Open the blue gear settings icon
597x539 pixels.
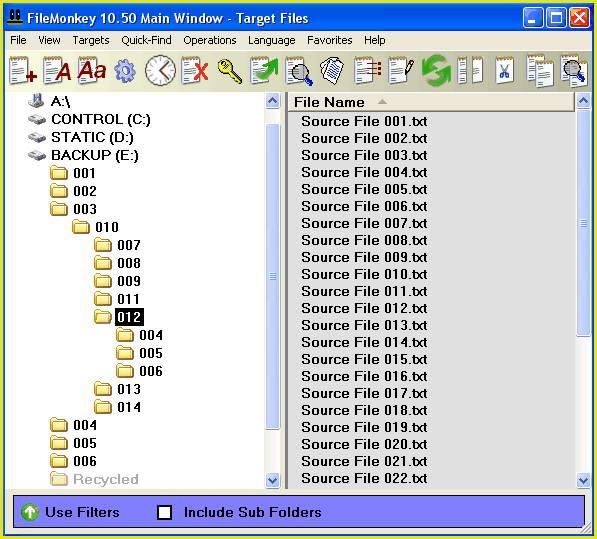tap(125, 71)
